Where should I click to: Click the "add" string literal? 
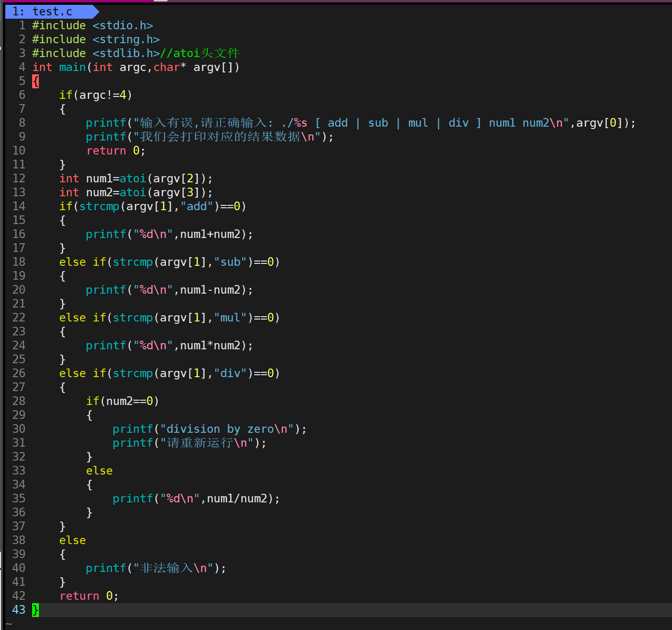point(197,206)
